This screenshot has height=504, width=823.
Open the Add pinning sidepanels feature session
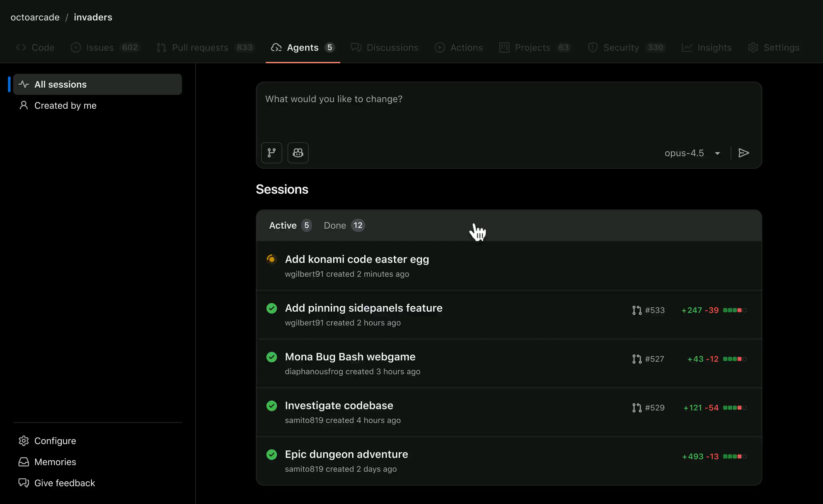coord(363,308)
